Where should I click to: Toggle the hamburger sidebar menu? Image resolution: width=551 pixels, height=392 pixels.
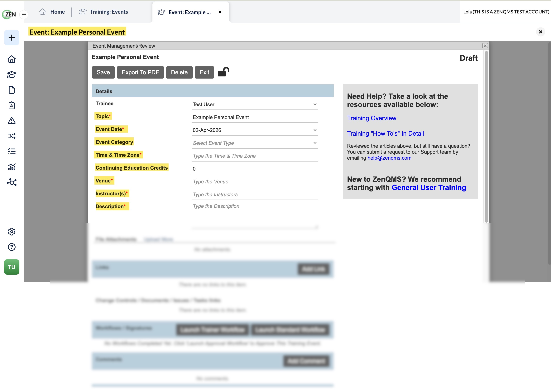tap(24, 14)
